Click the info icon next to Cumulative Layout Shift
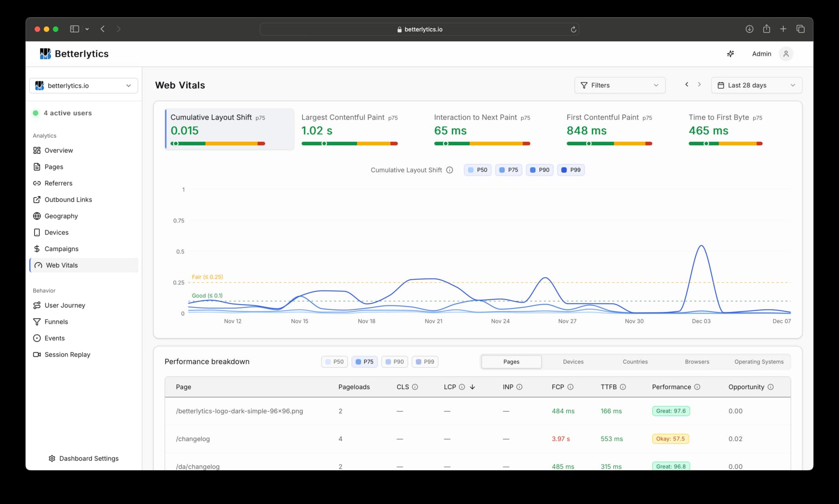839x504 pixels. pyautogui.click(x=450, y=170)
